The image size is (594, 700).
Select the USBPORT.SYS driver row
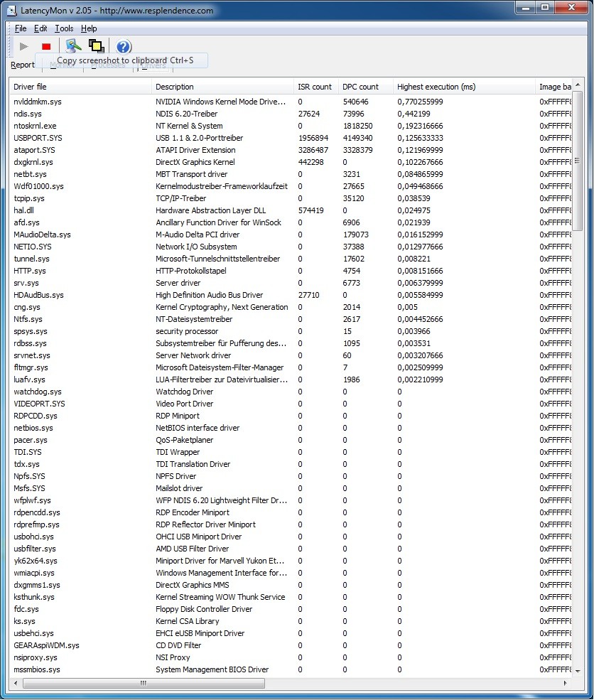point(291,138)
